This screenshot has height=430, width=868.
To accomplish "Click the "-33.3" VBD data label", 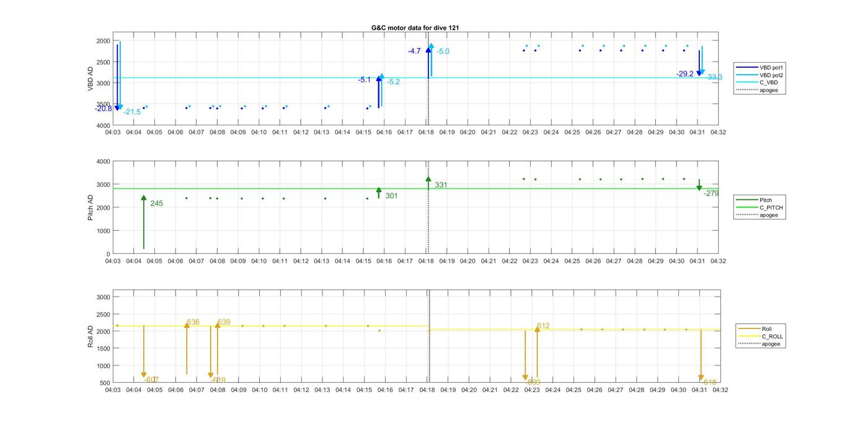I will click(x=714, y=77).
